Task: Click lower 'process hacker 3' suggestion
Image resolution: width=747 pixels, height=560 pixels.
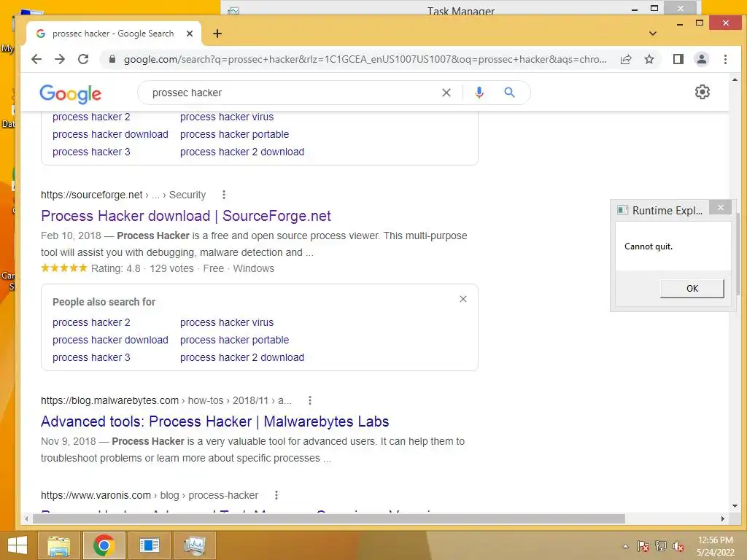Action: pyautogui.click(x=91, y=357)
